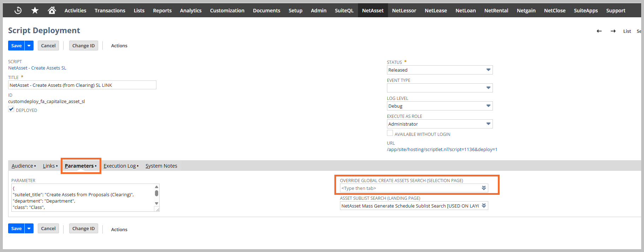
Task: Click the top Change ID button
Action: [x=84, y=46]
